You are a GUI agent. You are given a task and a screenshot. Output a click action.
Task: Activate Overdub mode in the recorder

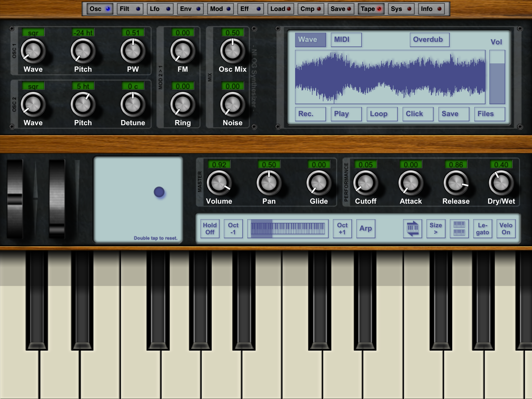click(430, 39)
